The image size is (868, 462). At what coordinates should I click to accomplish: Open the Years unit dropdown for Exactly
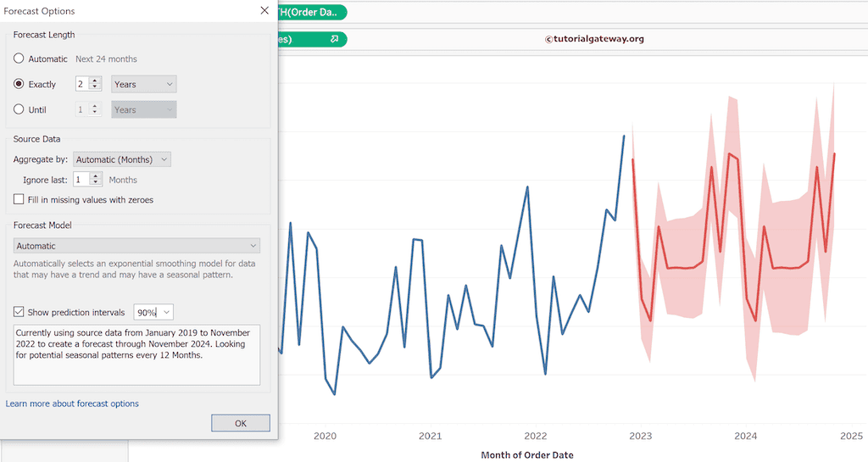coord(144,84)
